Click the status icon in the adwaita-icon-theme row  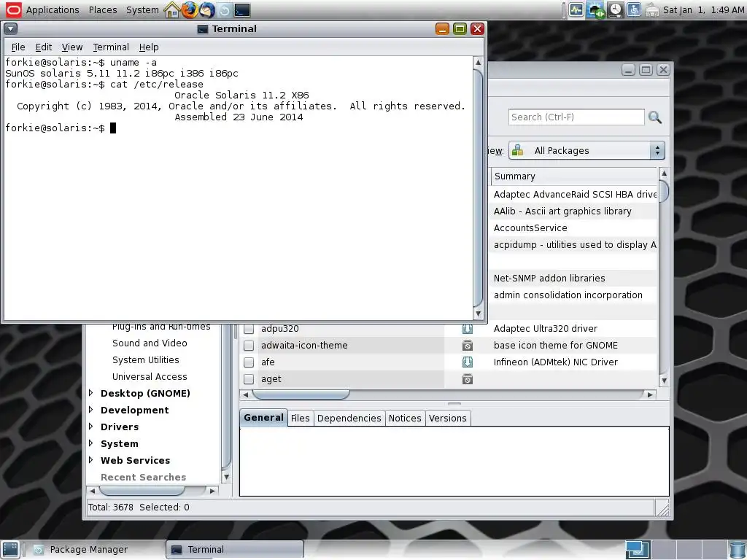click(x=468, y=345)
